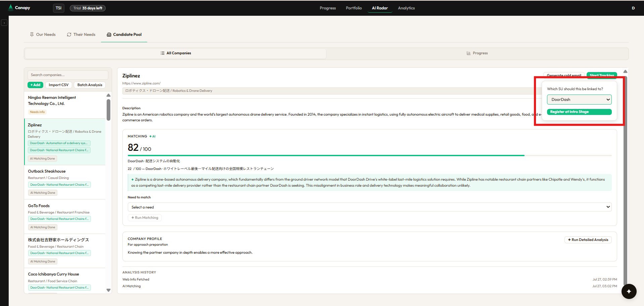Select the AI Radar navigation item

tap(380, 8)
